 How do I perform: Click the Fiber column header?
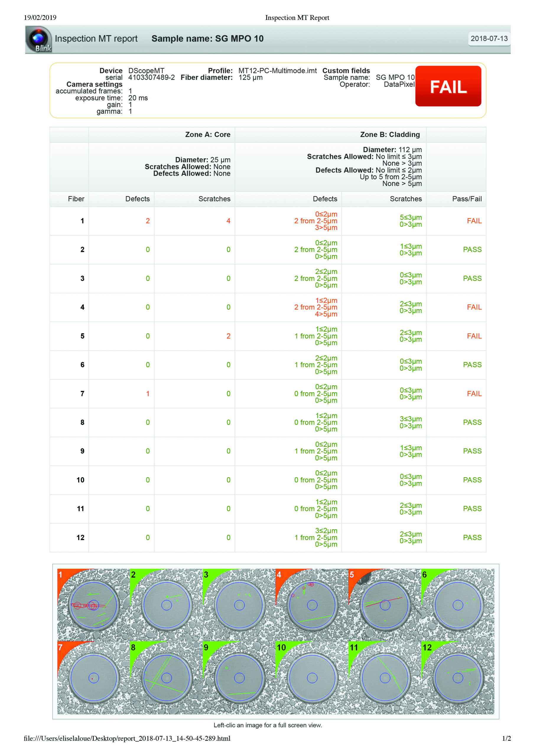coord(76,199)
